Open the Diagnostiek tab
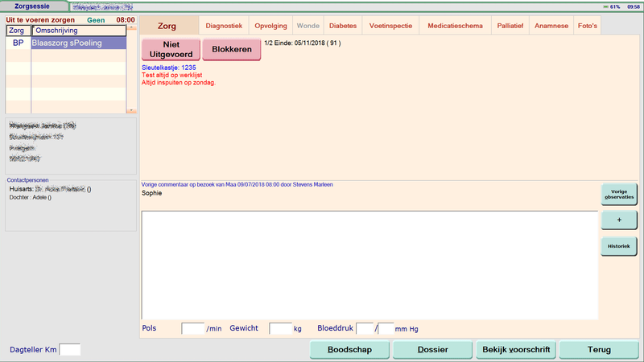 pos(224,26)
